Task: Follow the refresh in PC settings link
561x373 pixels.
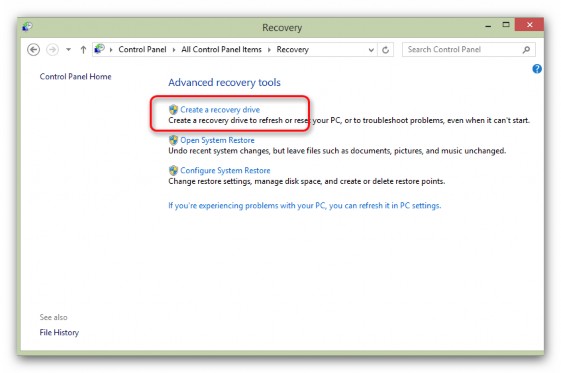Action: pyautogui.click(x=304, y=206)
